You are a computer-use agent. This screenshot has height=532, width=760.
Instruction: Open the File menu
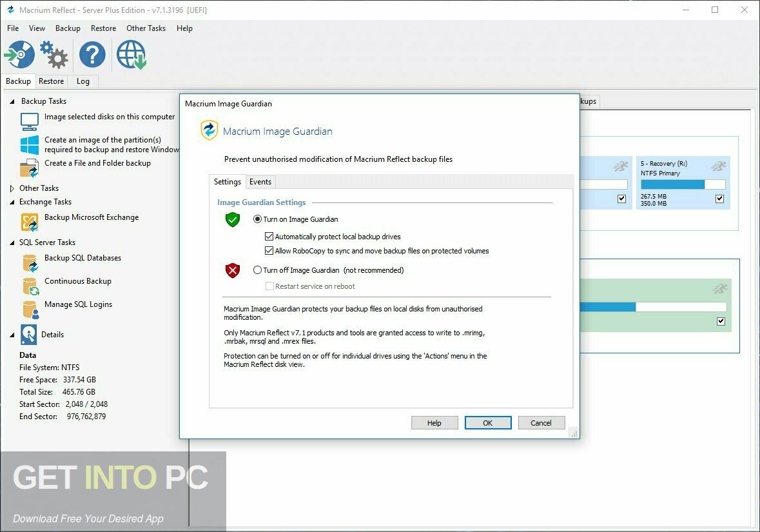(13, 28)
